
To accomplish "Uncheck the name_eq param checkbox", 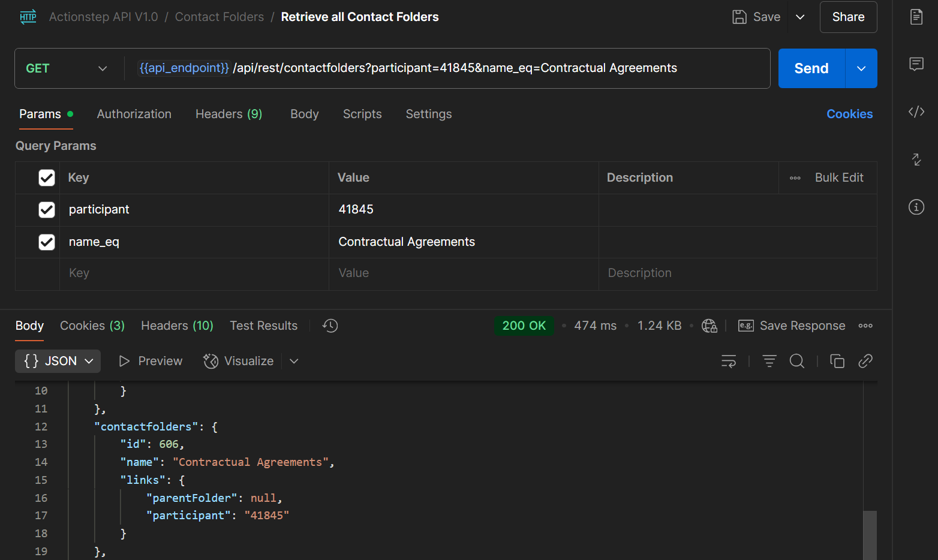I will click(47, 242).
